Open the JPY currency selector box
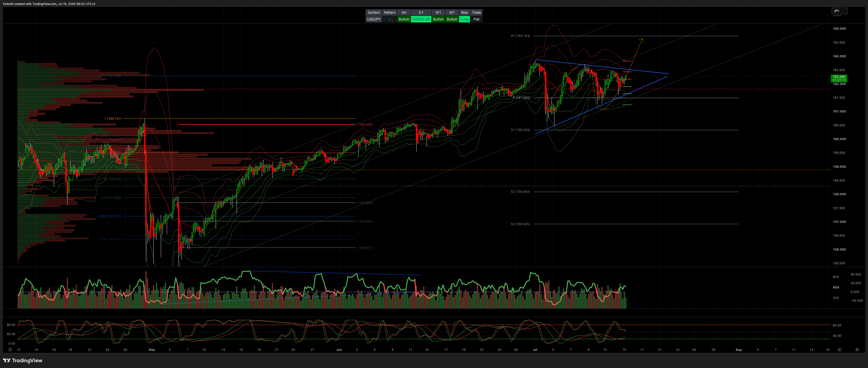Screen dimensions: 868x368 click(x=839, y=11)
